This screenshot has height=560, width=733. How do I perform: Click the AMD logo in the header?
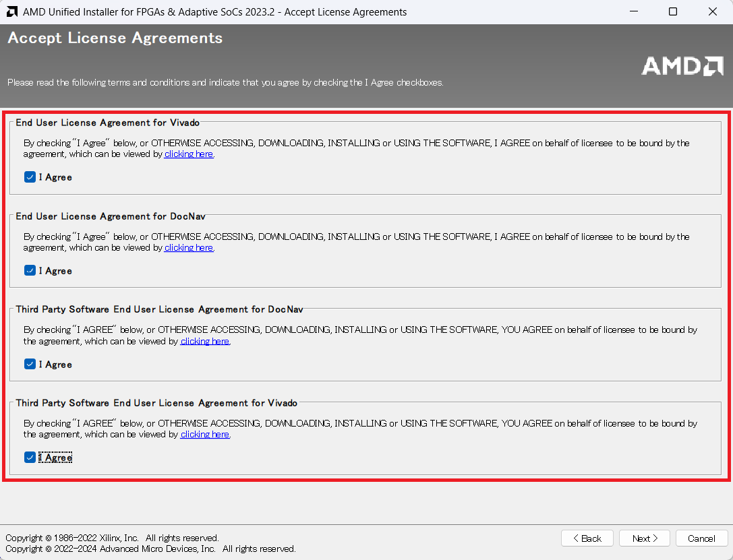[x=682, y=66]
